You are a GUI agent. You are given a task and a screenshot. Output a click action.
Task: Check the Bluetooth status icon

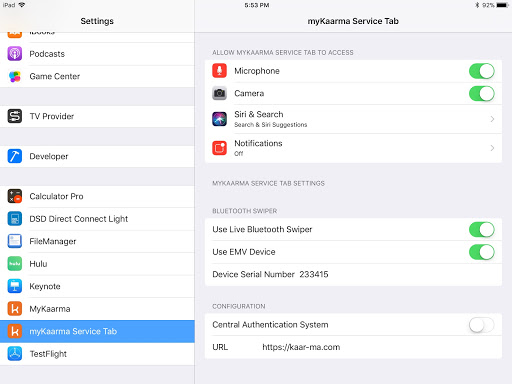point(477,5)
